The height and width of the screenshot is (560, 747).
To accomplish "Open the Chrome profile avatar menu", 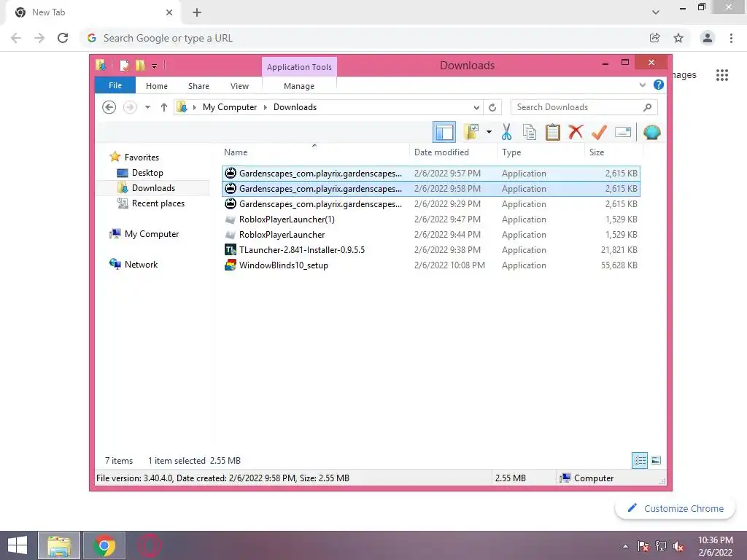I will [x=708, y=38].
